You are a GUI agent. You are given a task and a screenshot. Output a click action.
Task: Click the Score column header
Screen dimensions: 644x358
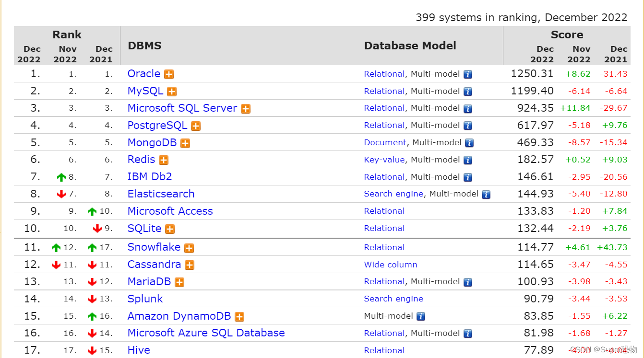[567, 35]
